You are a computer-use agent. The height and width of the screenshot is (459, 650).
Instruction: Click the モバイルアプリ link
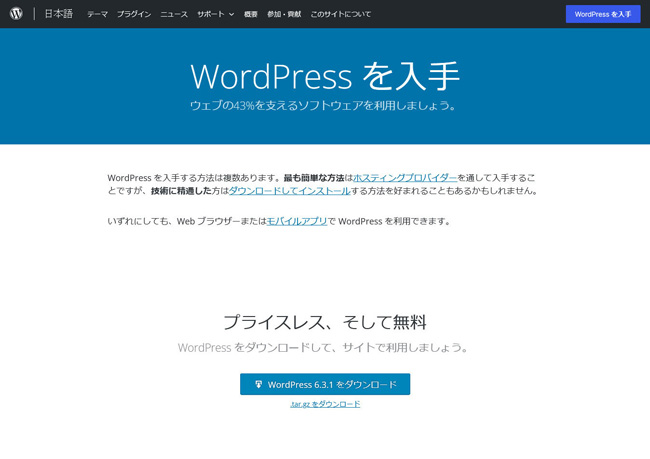[x=297, y=221]
